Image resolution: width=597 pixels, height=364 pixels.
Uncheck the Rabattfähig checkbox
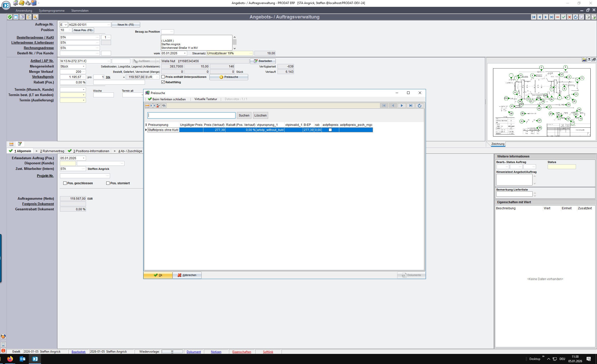[163, 82]
